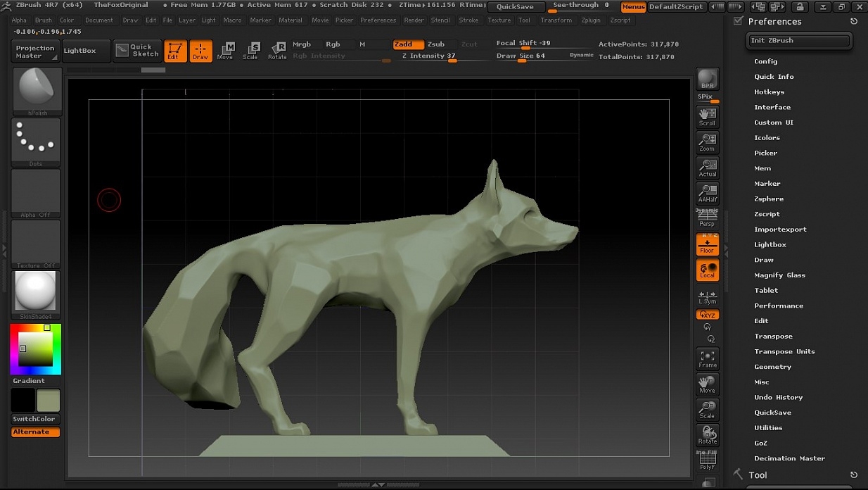Expand the Decimation Master section
The height and width of the screenshot is (490, 868).
(789, 459)
